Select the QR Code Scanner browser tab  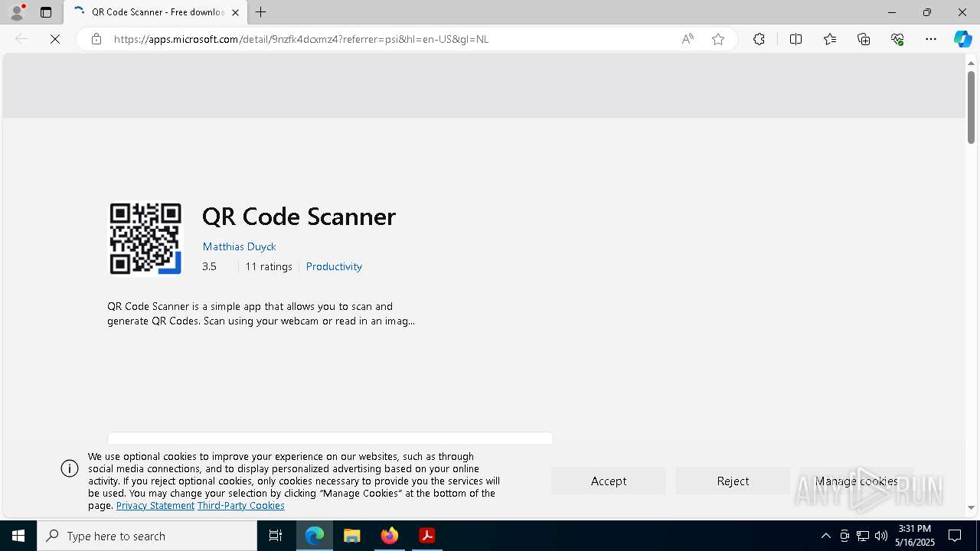click(156, 12)
